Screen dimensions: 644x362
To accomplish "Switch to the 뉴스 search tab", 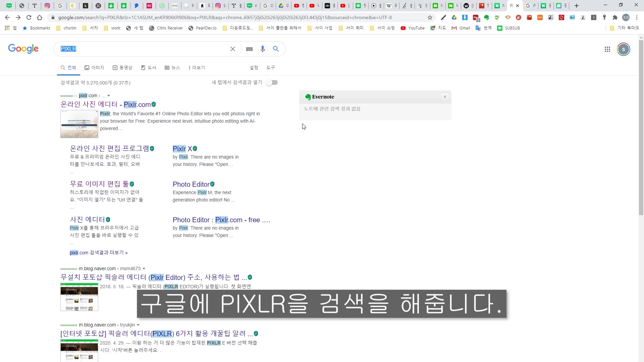I will coord(172,68).
